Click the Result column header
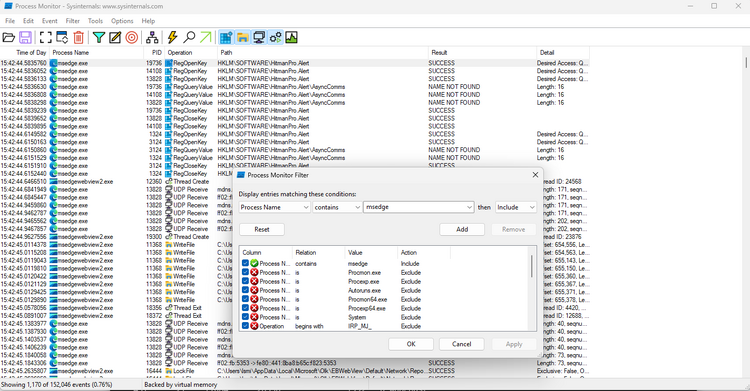The image size is (750, 391). tap(482, 53)
